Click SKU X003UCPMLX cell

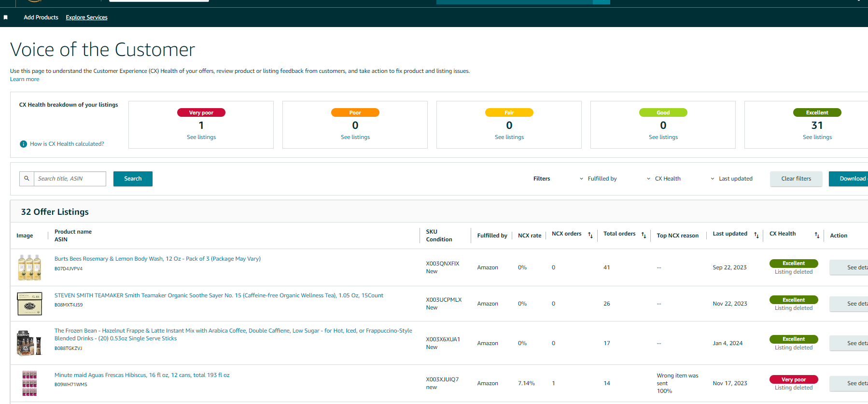point(444,300)
